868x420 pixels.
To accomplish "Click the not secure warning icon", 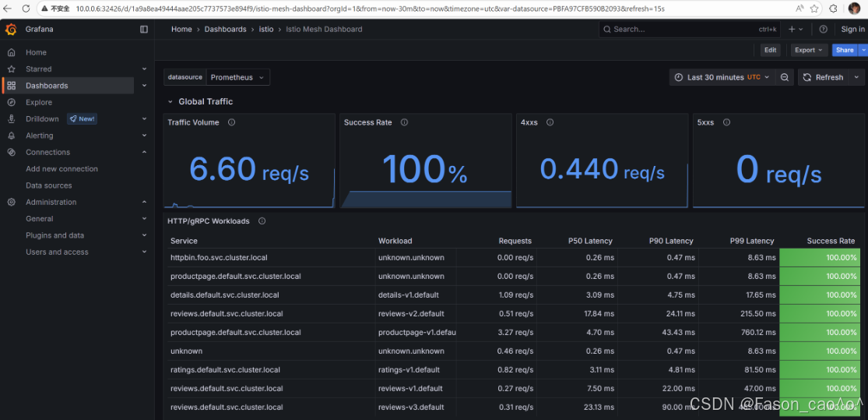I will click(x=44, y=9).
